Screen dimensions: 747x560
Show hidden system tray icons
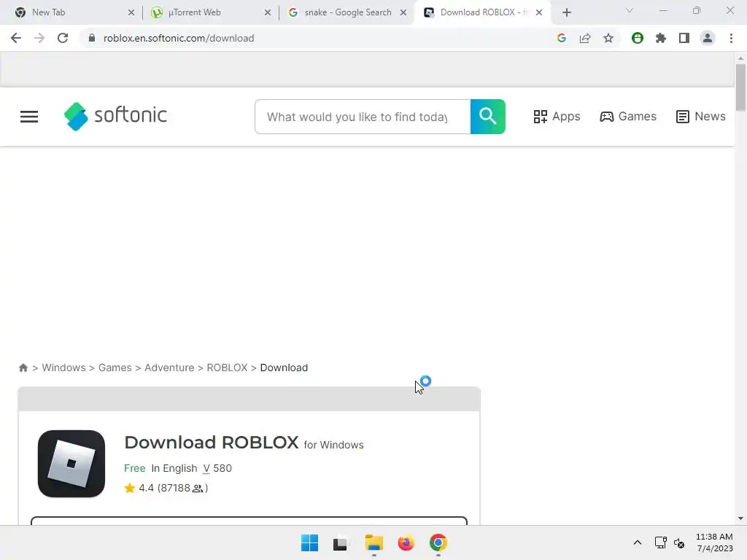(x=638, y=542)
